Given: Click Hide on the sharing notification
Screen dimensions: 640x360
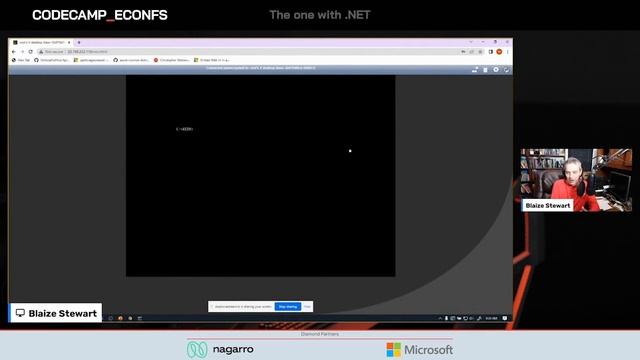Looking at the screenshot, I should tap(307, 307).
